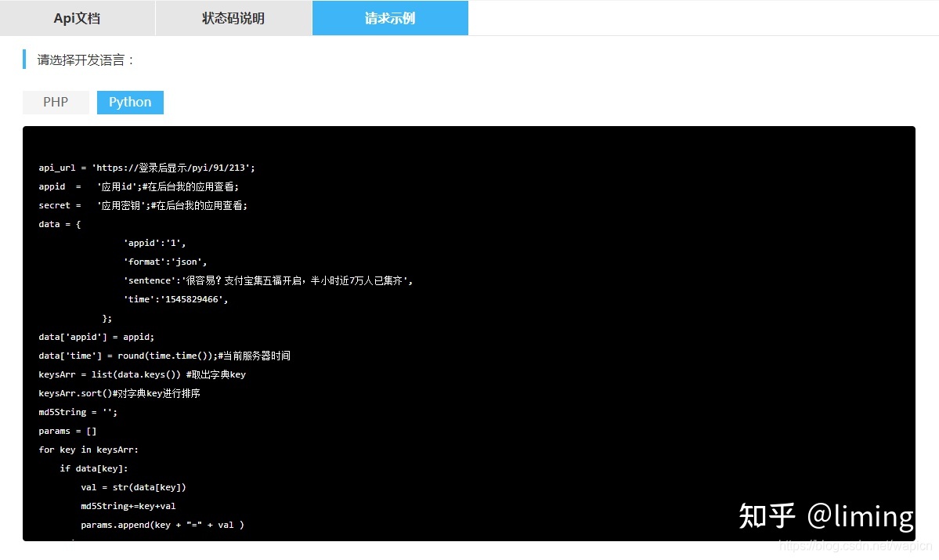Click the secret '应用密钥' code line

click(x=143, y=205)
